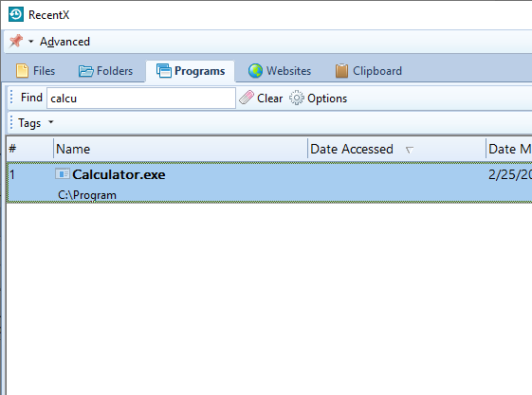Click in the Find box containing calcu
The width and height of the screenshot is (532, 395).
(x=141, y=99)
